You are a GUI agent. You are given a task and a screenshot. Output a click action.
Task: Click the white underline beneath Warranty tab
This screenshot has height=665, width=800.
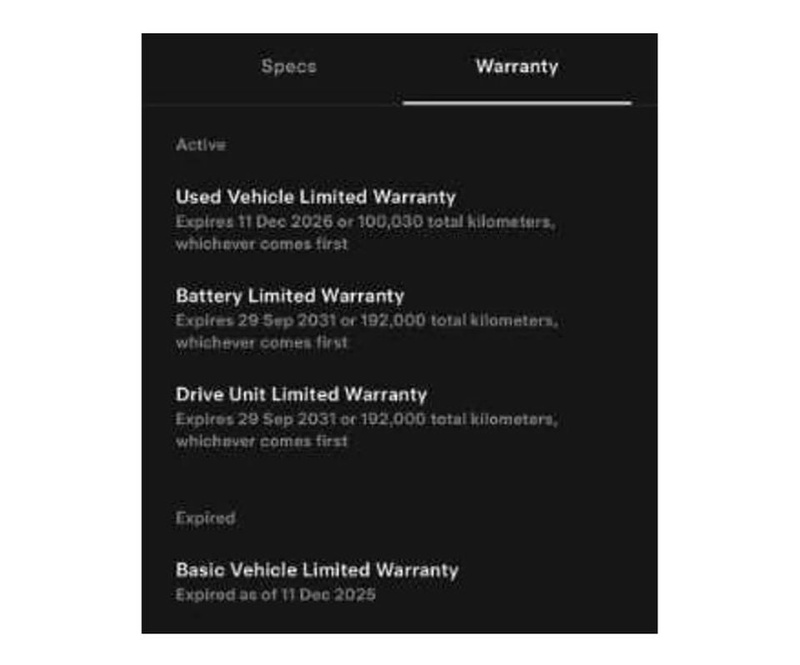517,103
